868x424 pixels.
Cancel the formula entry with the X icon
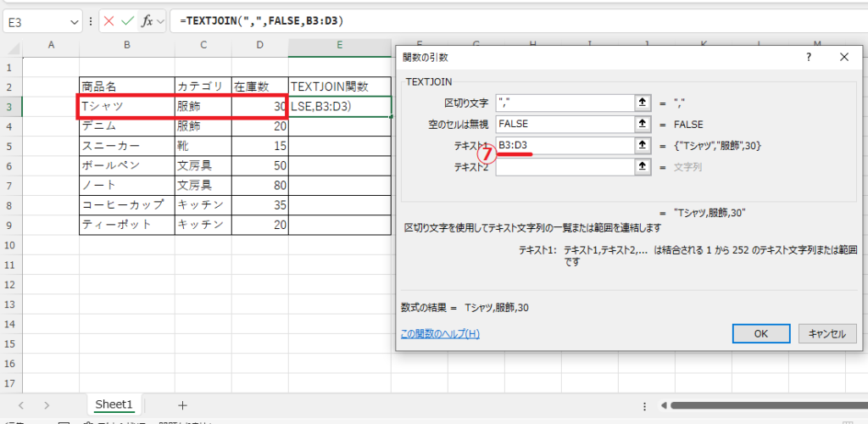pos(109,21)
